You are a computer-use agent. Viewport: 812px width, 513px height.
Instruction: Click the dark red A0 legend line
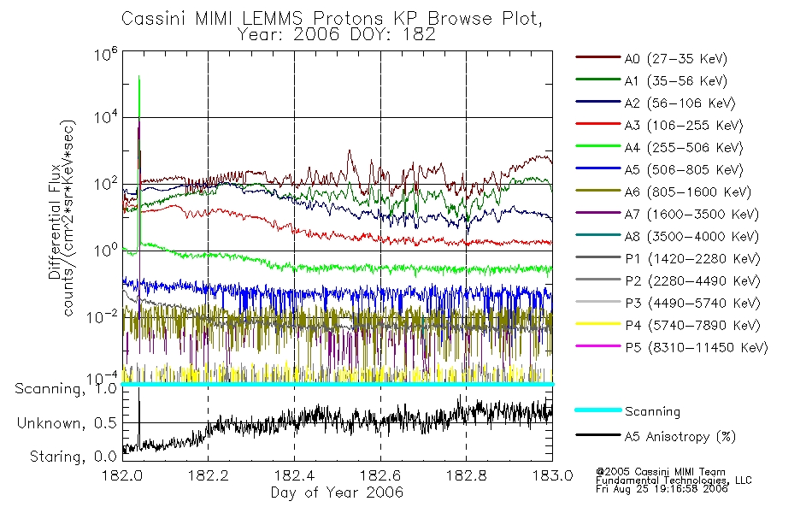tap(597, 57)
